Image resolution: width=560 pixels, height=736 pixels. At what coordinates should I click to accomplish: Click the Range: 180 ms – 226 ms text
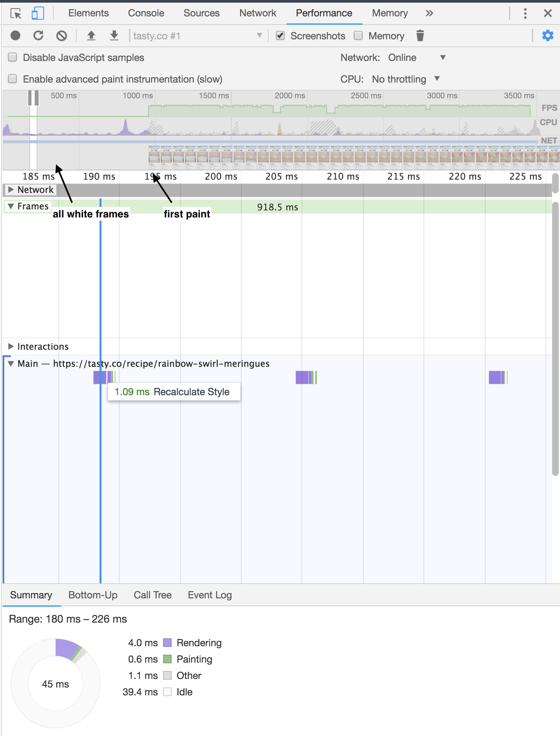[x=68, y=619]
